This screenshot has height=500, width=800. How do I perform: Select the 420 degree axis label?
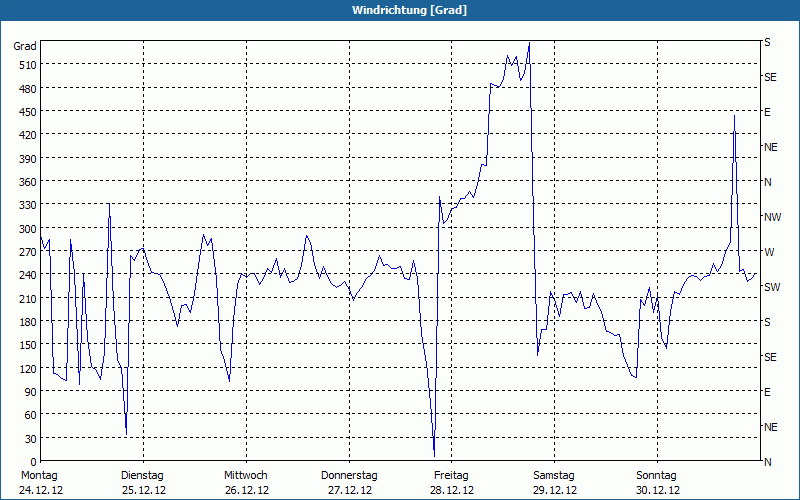28,135
